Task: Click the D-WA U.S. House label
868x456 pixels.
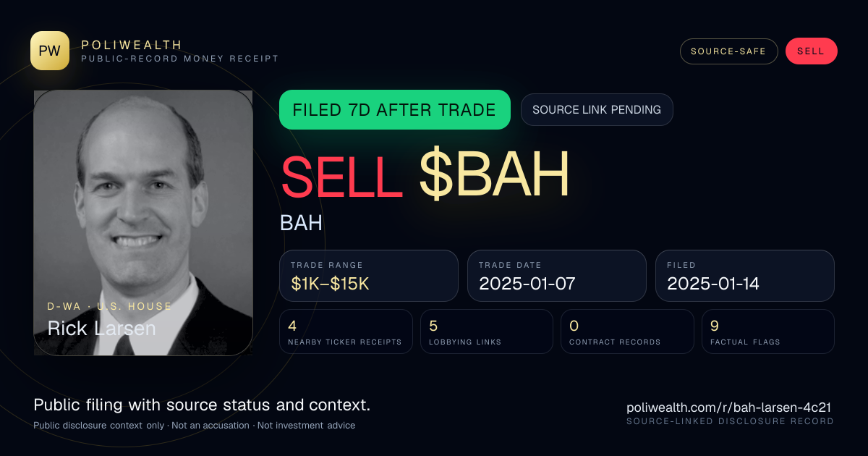Action: click(110, 306)
